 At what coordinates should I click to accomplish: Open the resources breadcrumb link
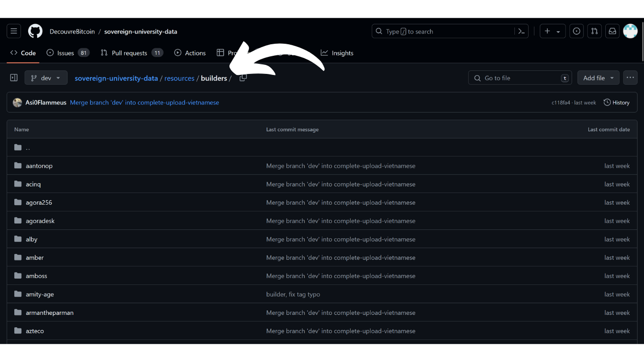click(179, 78)
